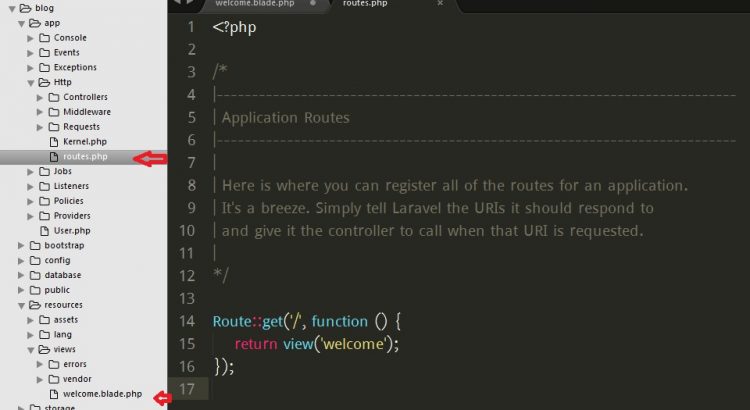This screenshot has height=410, width=750.
Task: Close the routes.php tab
Action: point(440,4)
